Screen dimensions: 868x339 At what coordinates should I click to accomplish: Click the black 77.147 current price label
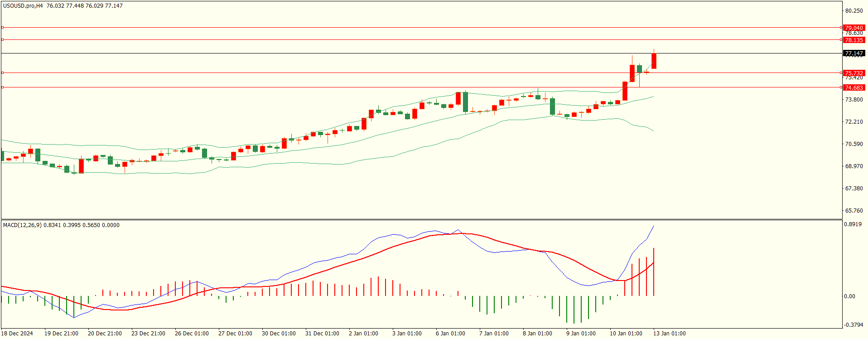(854, 53)
